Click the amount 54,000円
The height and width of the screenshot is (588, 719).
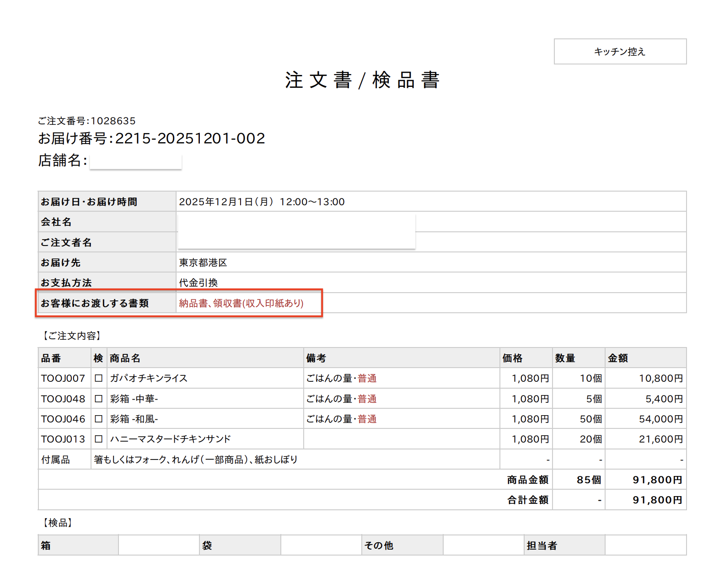(661, 419)
